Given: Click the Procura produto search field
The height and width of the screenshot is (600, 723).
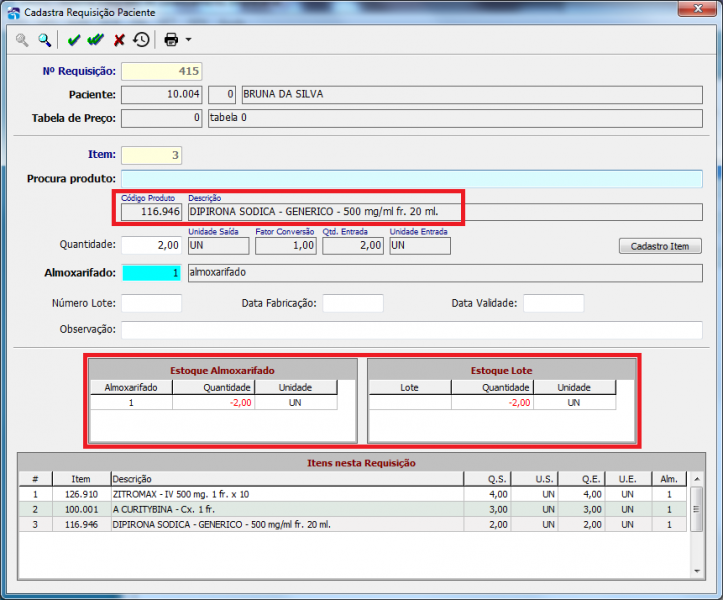Looking at the screenshot, I should click(x=412, y=179).
